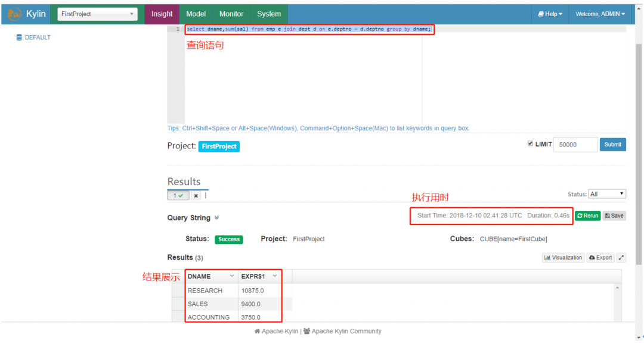Open the EXPR$1 column menu arrow

tap(275, 276)
